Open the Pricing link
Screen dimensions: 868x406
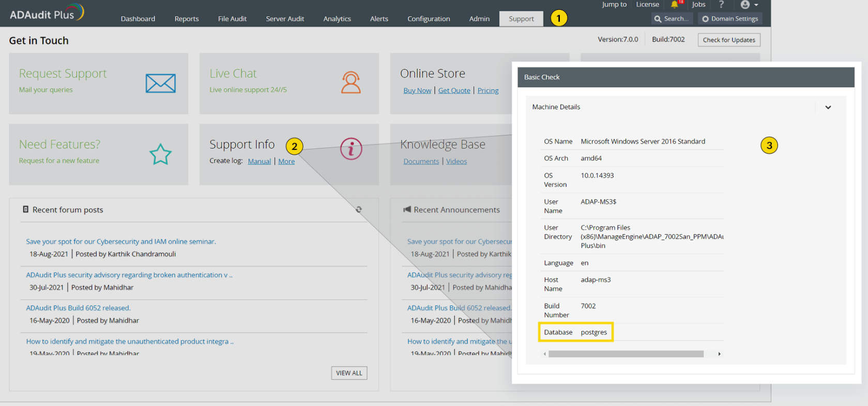click(x=488, y=91)
